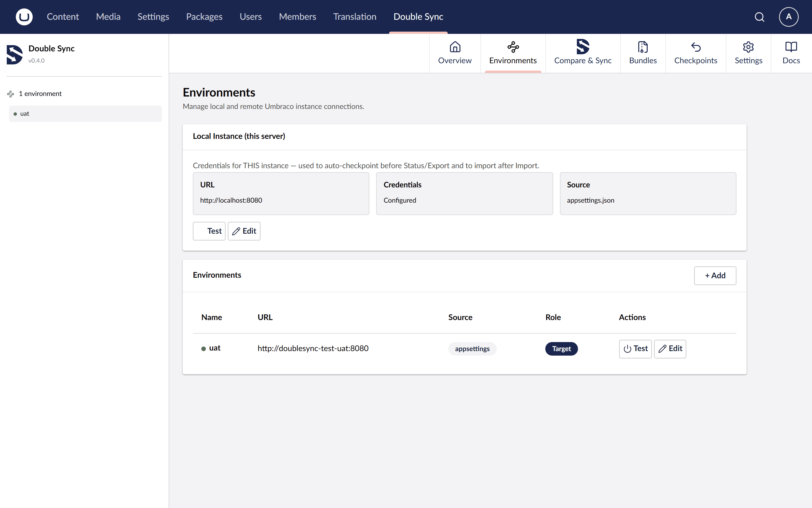Select the Double Sync section
Screen dimensions: 812x508
click(x=418, y=17)
